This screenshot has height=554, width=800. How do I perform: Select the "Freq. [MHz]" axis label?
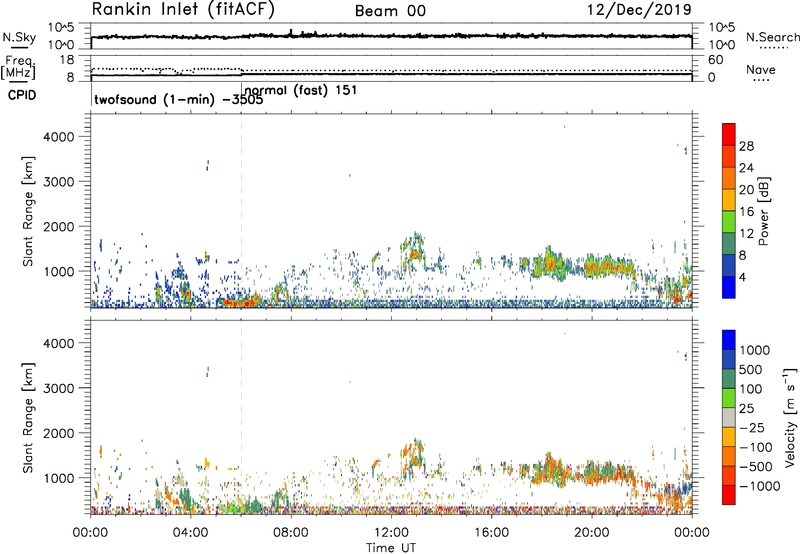(19, 67)
